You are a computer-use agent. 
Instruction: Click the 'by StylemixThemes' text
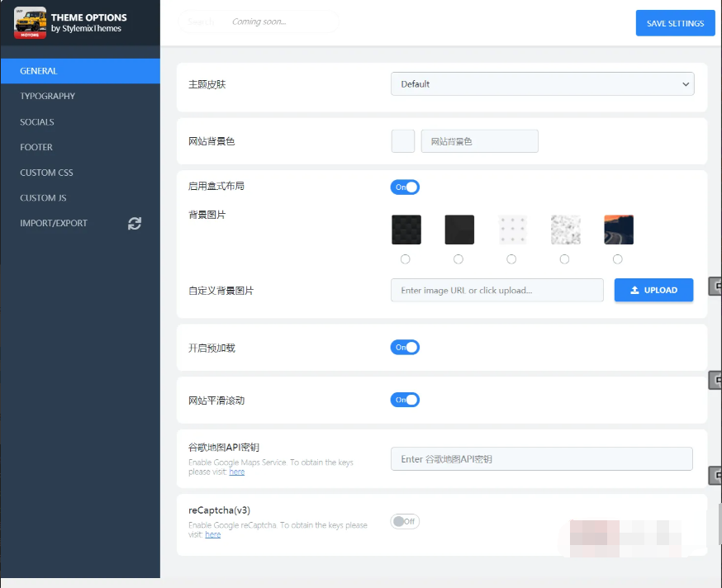point(86,29)
